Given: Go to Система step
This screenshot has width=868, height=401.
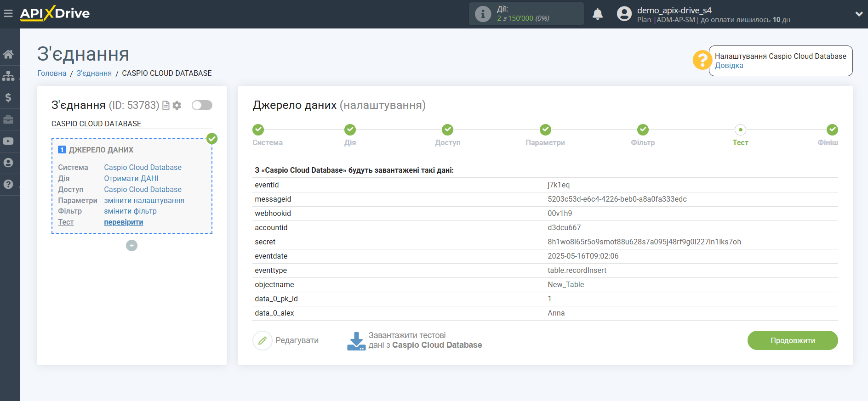Looking at the screenshot, I should 258,130.
